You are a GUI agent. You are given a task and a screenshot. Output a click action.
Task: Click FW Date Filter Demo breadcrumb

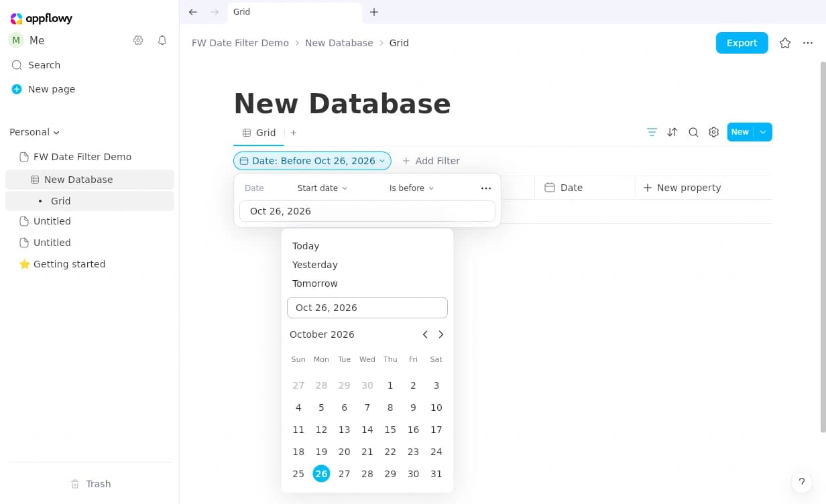(240, 43)
